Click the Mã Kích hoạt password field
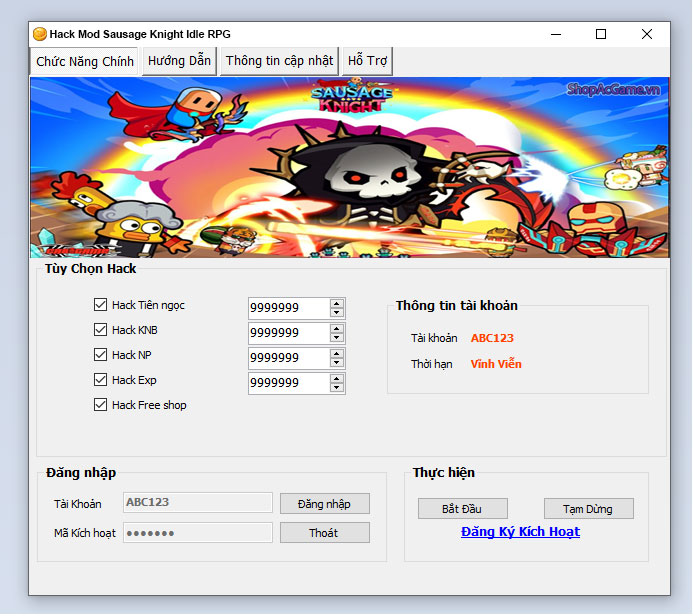Viewport: 693px width, 616px height. pos(198,532)
